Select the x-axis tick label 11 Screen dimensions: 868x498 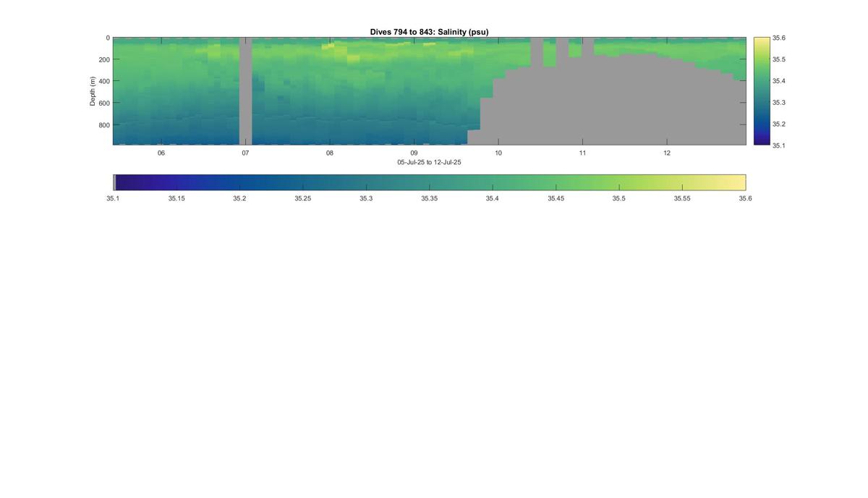coord(582,153)
